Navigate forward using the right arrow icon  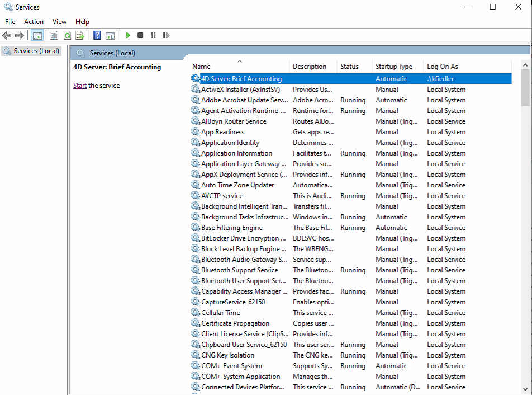(x=20, y=35)
